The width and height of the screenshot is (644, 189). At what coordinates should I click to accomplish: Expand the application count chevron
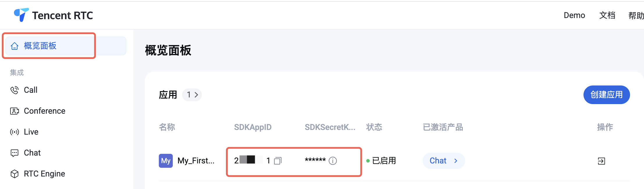tap(196, 95)
